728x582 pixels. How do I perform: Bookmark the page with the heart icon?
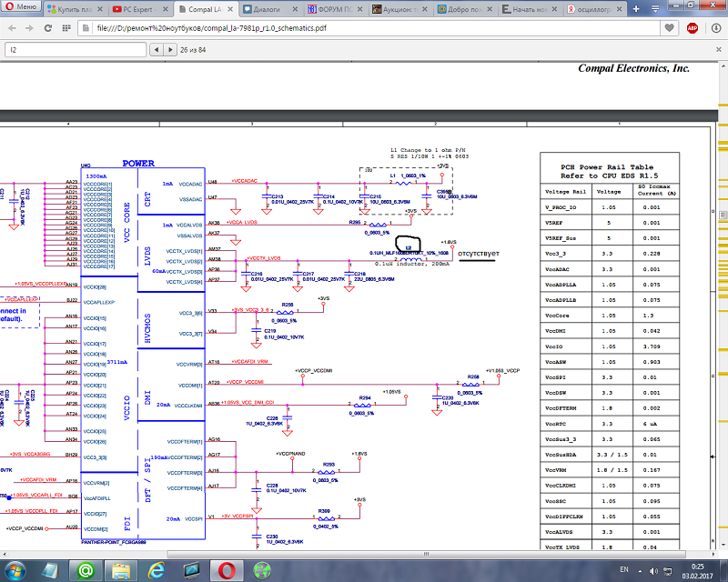[x=669, y=28]
